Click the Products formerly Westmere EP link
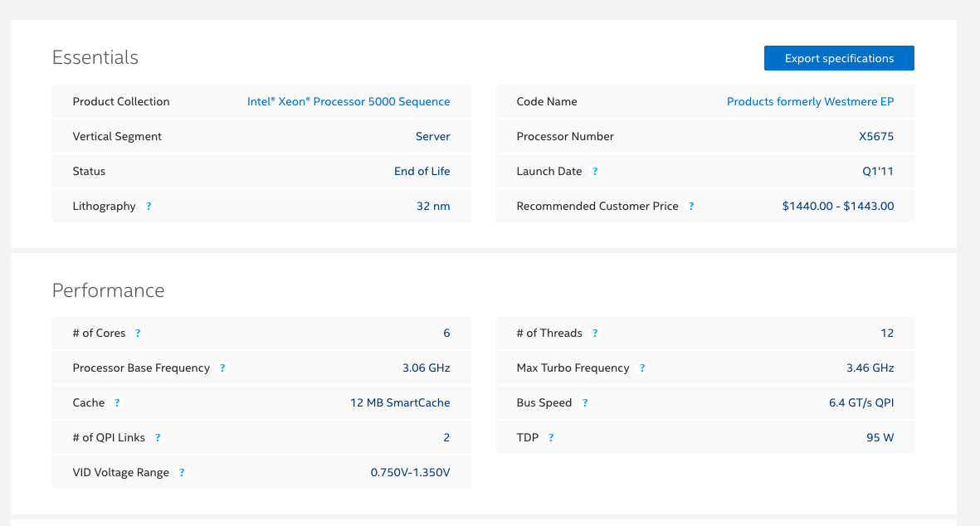Viewport: 980px width, 526px height. (x=810, y=101)
